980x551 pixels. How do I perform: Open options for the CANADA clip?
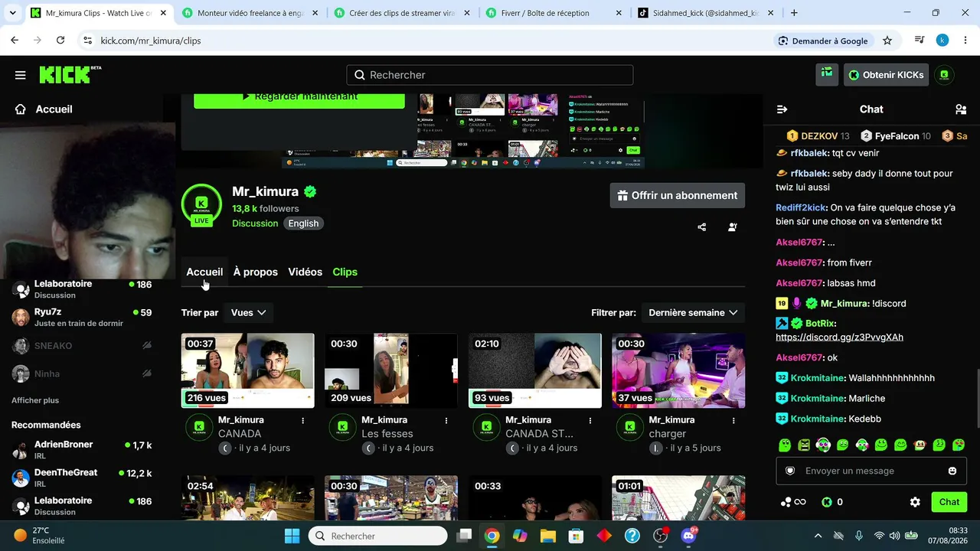(x=303, y=420)
